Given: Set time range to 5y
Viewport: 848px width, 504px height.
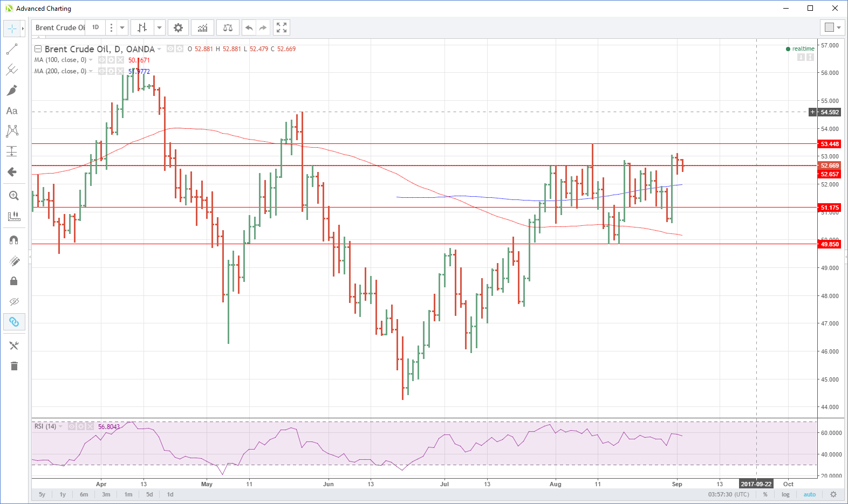Looking at the screenshot, I should 42,494.
